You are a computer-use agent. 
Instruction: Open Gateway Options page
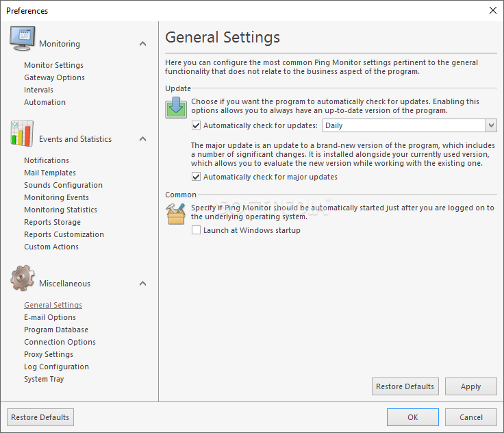pos(54,77)
